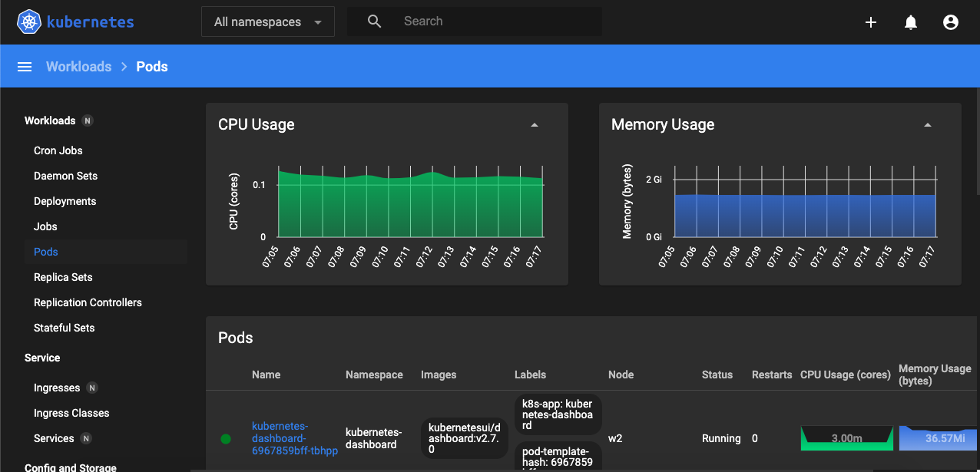
Task: Click the Kubernetes logo icon
Action: click(29, 22)
